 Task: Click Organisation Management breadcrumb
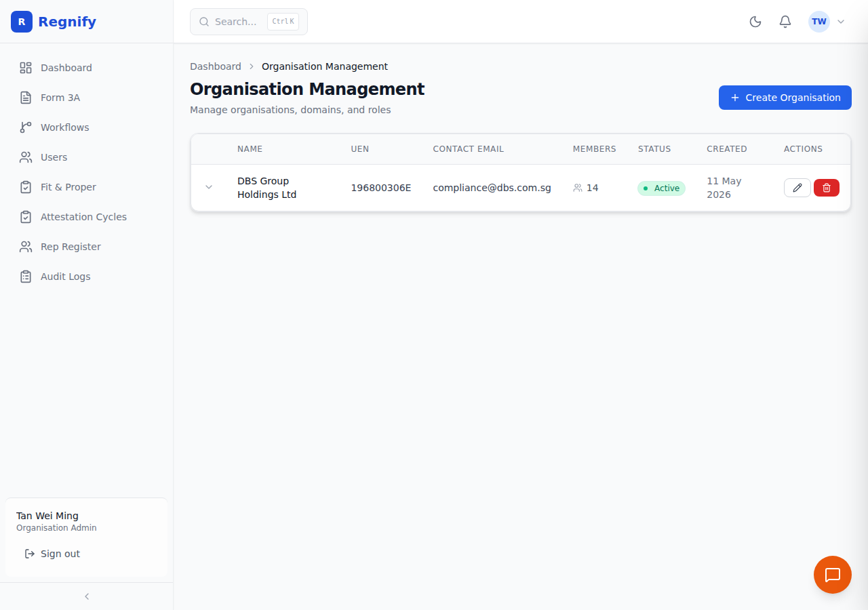[x=325, y=66]
